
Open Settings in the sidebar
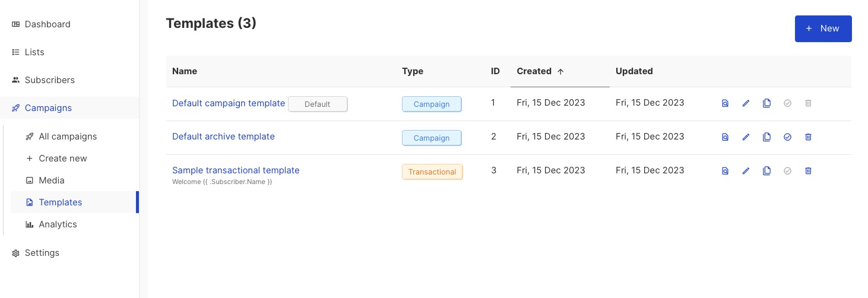click(x=69, y=253)
